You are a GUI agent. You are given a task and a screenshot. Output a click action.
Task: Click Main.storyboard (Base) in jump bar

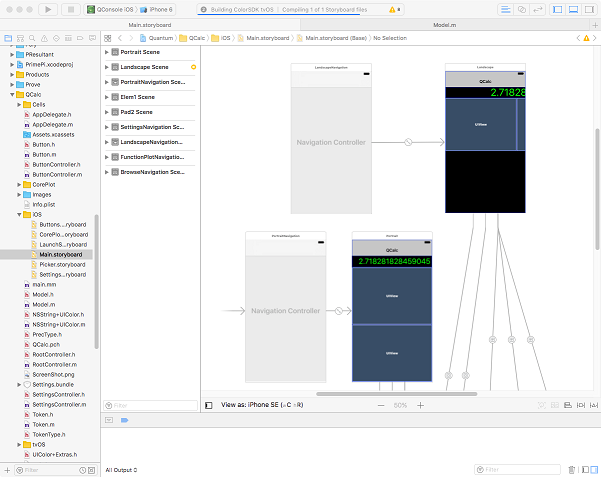pyautogui.click(x=332, y=38)
